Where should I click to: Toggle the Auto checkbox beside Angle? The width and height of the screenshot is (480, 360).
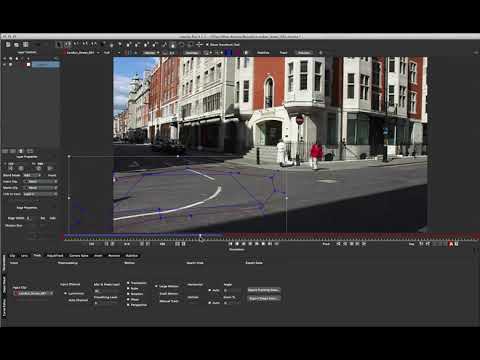(210, 290)
